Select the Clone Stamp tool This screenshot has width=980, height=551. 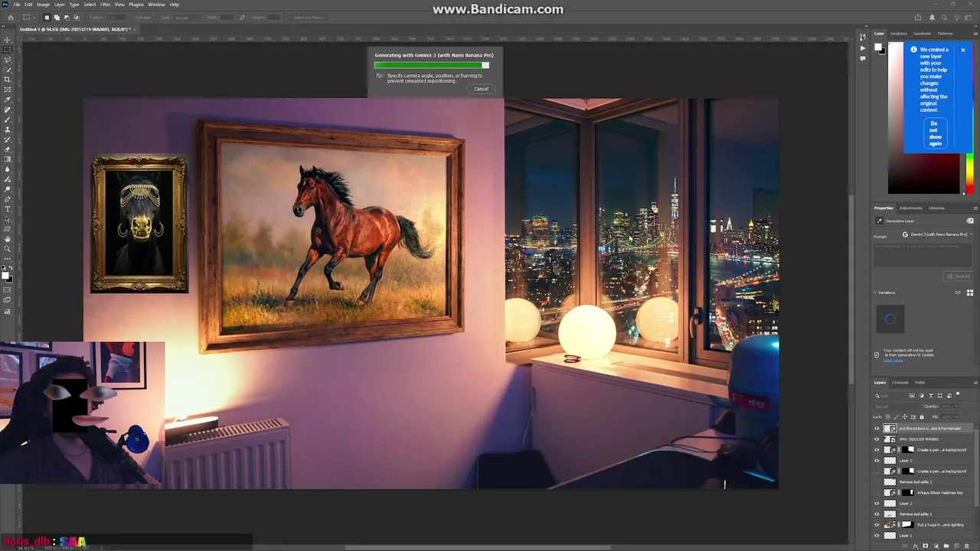pyautogui.click(x=8, y=128)
